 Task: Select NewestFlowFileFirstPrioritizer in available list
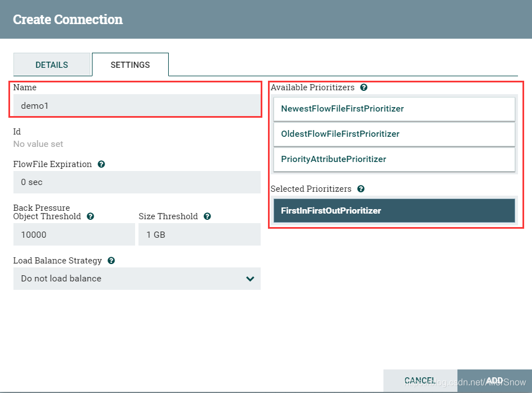394,109
